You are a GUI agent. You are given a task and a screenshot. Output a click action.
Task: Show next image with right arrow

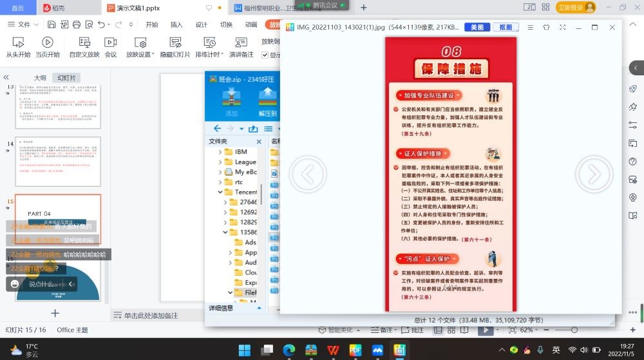pos(593,174)
